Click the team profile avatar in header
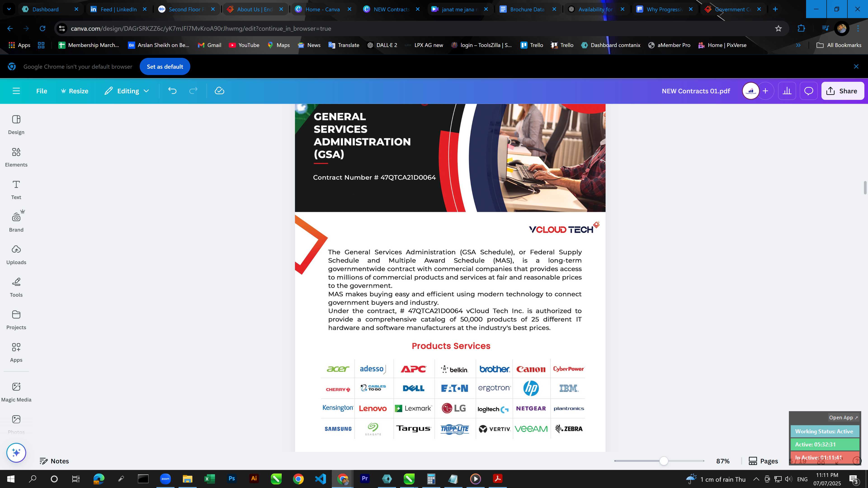This screenshot has width=868, height=488. click(x=751, y=91)
